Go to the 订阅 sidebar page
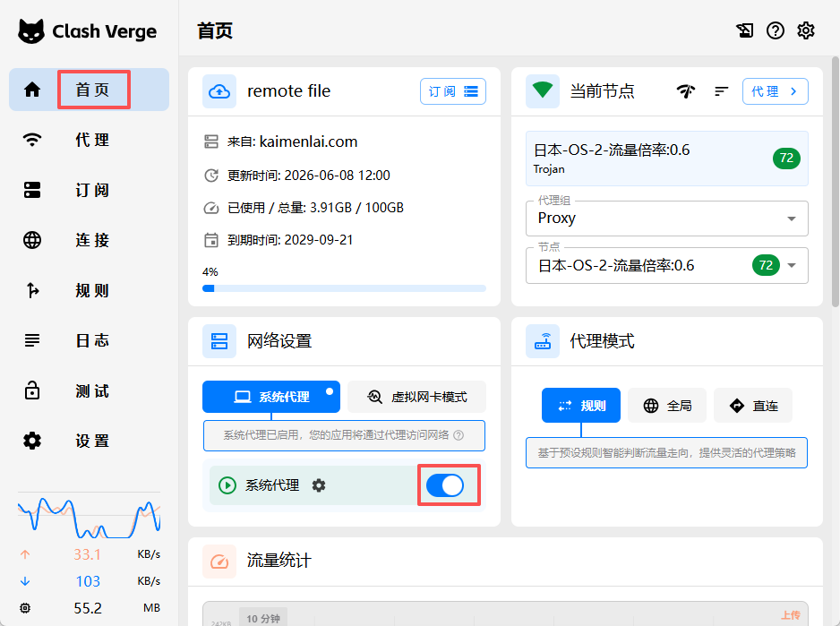 [89, 190]
